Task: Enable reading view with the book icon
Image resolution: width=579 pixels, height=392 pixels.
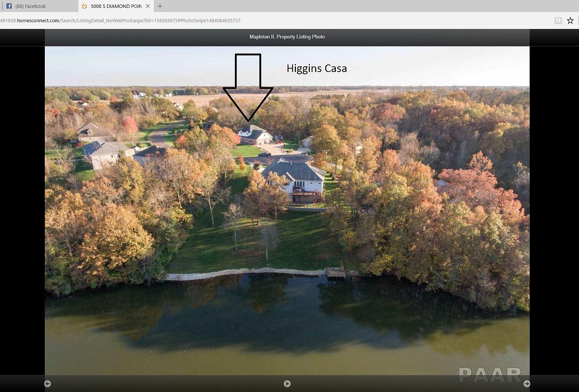Action: point(558,21)
